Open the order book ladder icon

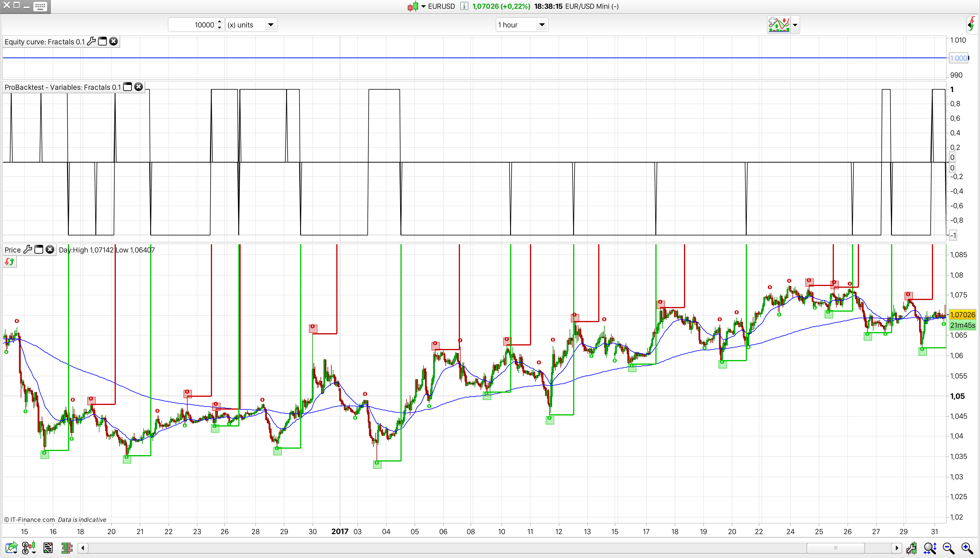67,548
